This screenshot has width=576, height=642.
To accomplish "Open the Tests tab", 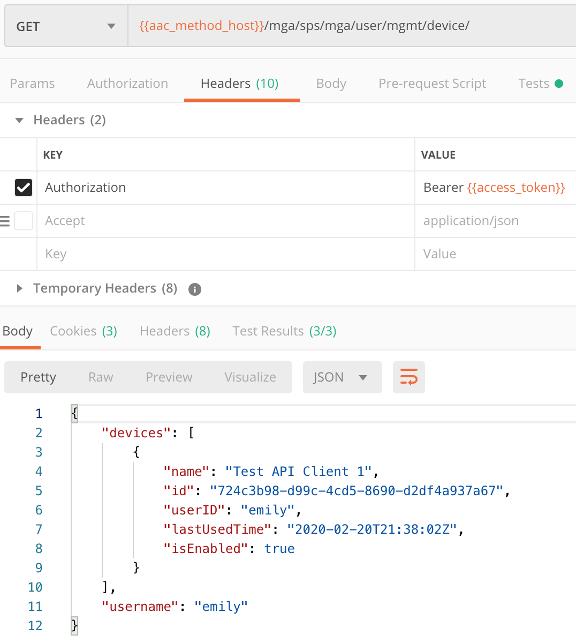I will click(540, 84).
